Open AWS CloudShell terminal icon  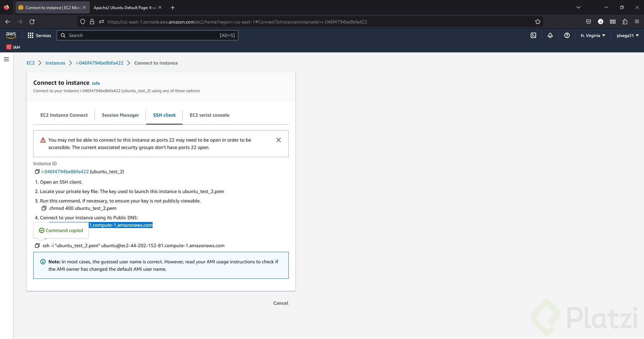pyautogui.click(x=533, y=35)
